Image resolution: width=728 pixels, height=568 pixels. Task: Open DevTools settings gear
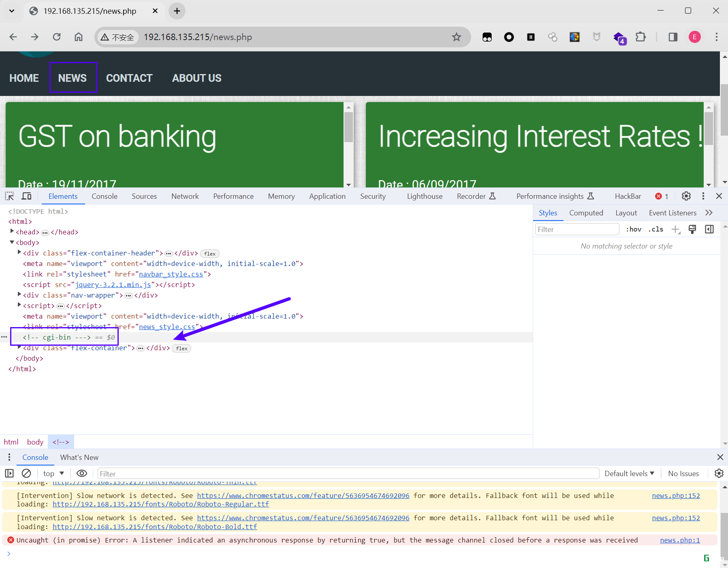tap(686, 196)
